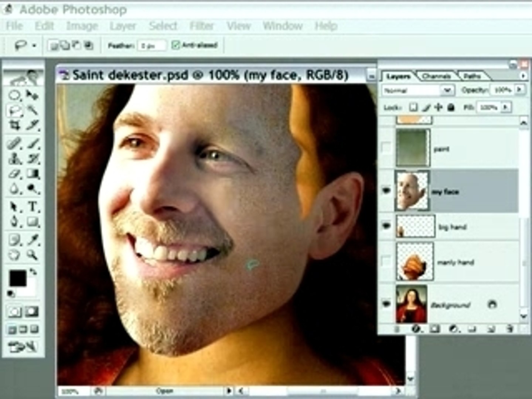Choose New selection mode in options bar
Screen dimensions: 532x399
tap(54, 45)
